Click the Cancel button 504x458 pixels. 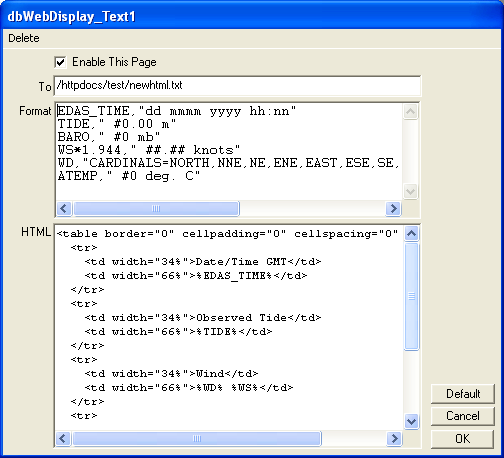(463, 416)
